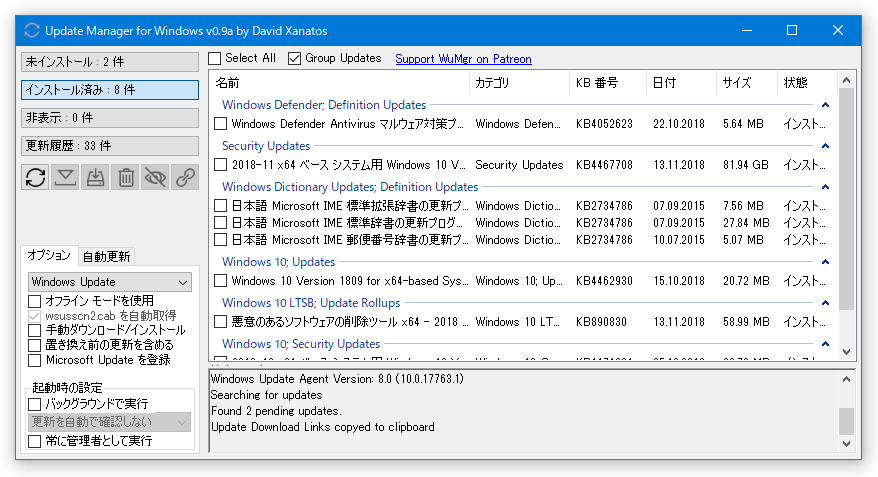Click 'Found 2 pending updates.' log line
Viewport: 878px width, 477px height.
pos(276,411)
